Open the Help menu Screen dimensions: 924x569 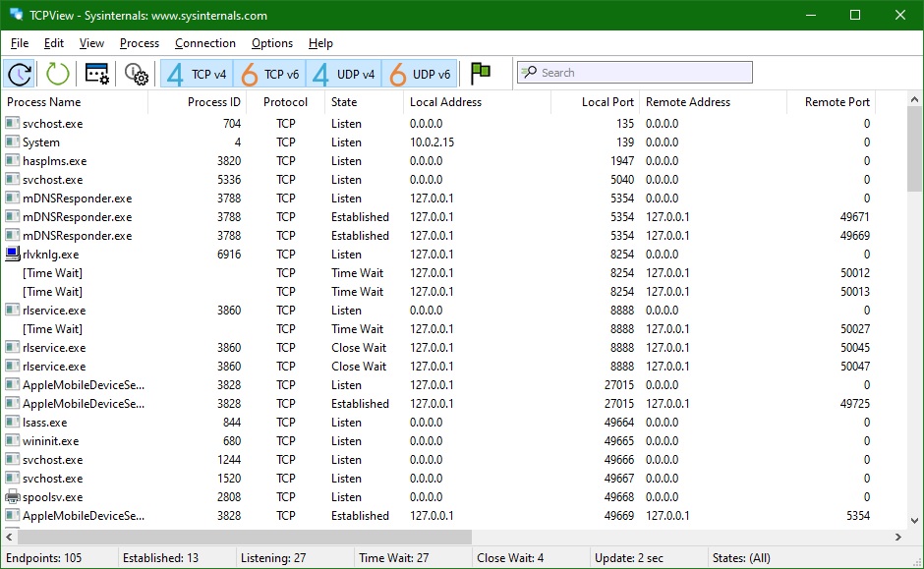[320, 43]
